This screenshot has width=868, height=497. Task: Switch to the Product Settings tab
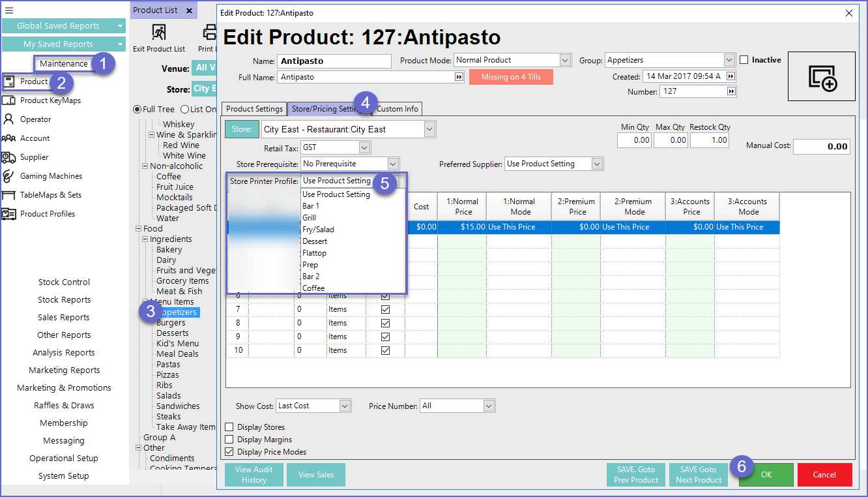254,109
